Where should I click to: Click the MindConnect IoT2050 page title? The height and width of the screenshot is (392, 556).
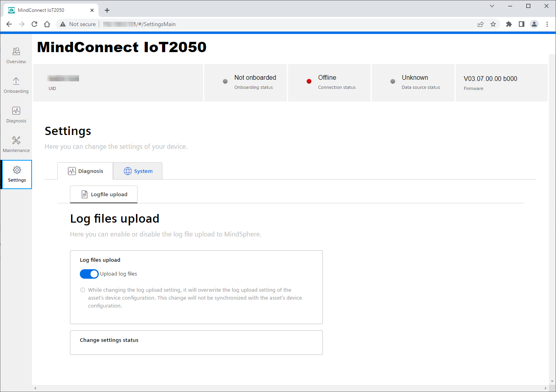coord(122,47)
